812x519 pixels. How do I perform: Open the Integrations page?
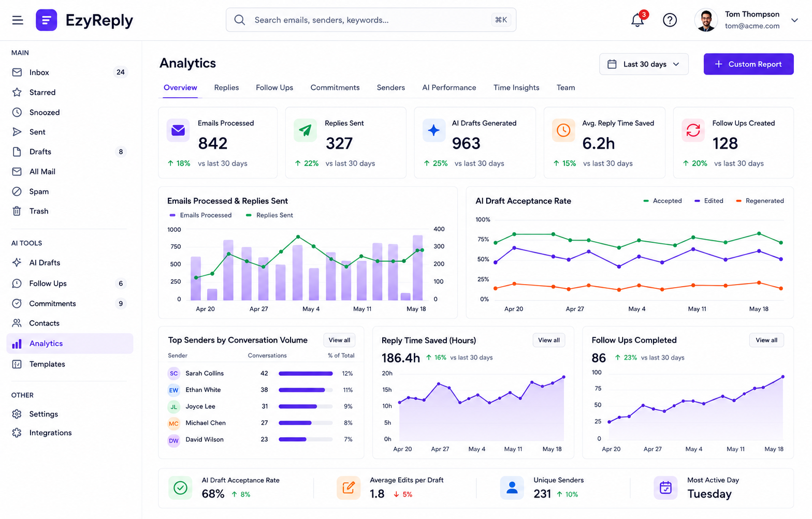tap(69, 433)
